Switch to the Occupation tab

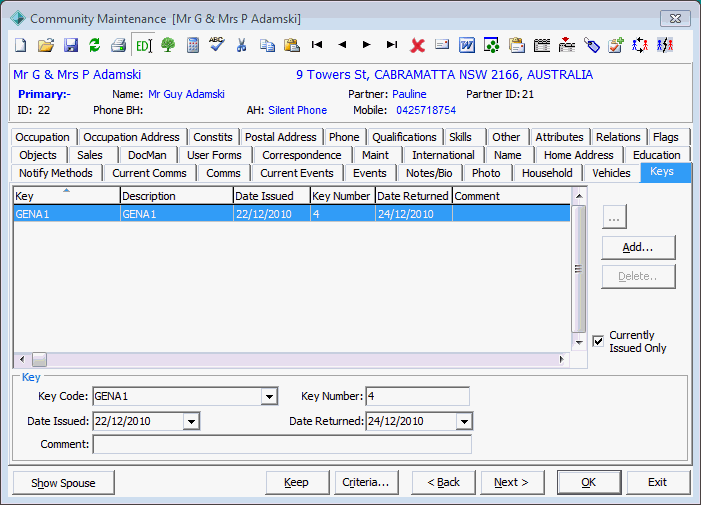[x=42, y=137]
